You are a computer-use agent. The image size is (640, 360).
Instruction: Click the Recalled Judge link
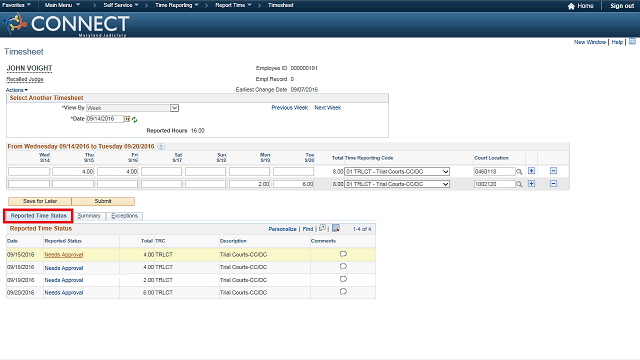coord(25,79)
